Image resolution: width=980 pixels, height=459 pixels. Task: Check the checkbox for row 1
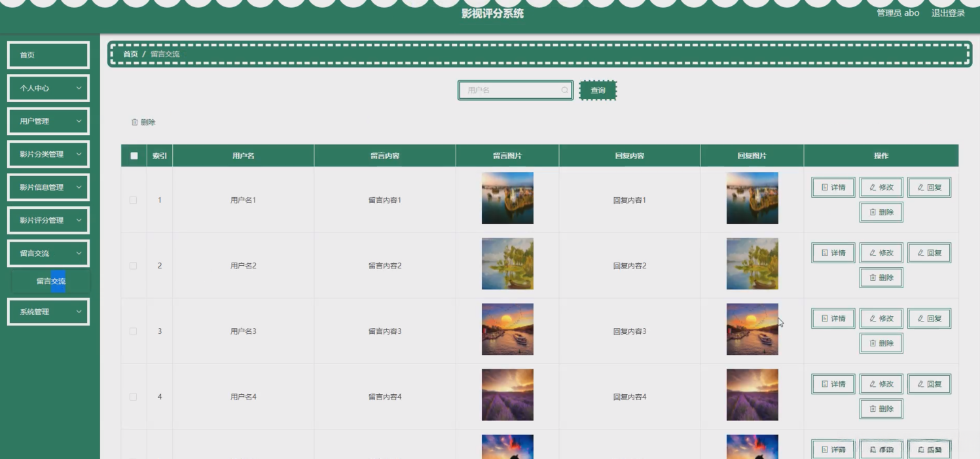(134, 200)
